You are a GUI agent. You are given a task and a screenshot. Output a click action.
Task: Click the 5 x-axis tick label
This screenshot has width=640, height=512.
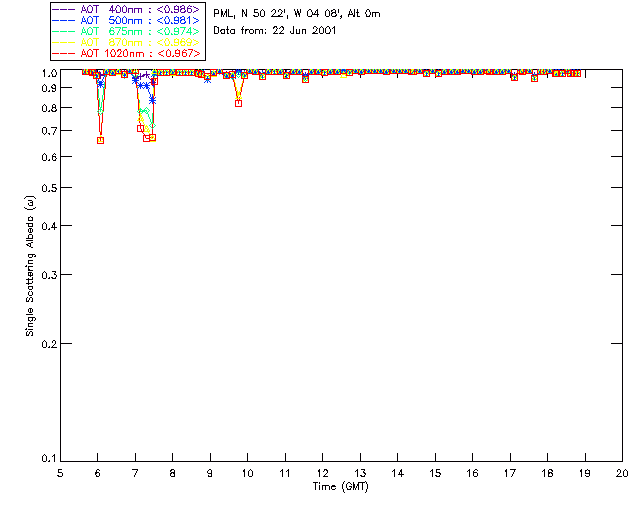point(60,473)
